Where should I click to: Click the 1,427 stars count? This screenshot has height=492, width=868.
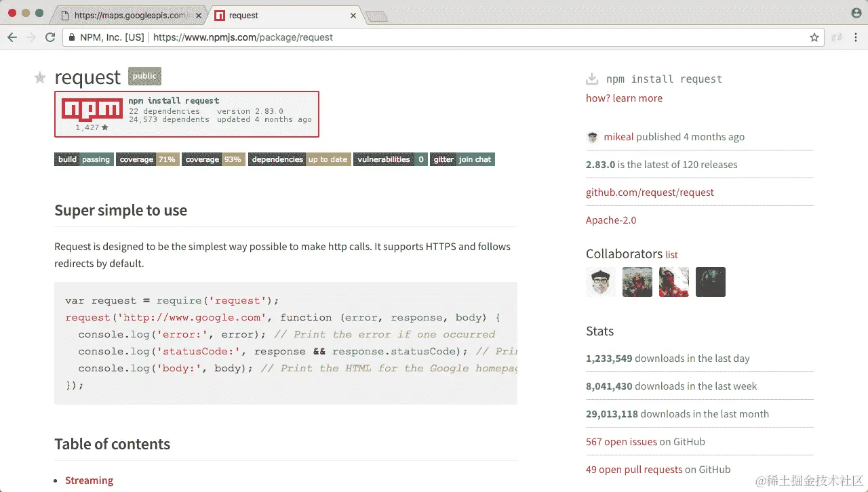[x=92, y=127]
